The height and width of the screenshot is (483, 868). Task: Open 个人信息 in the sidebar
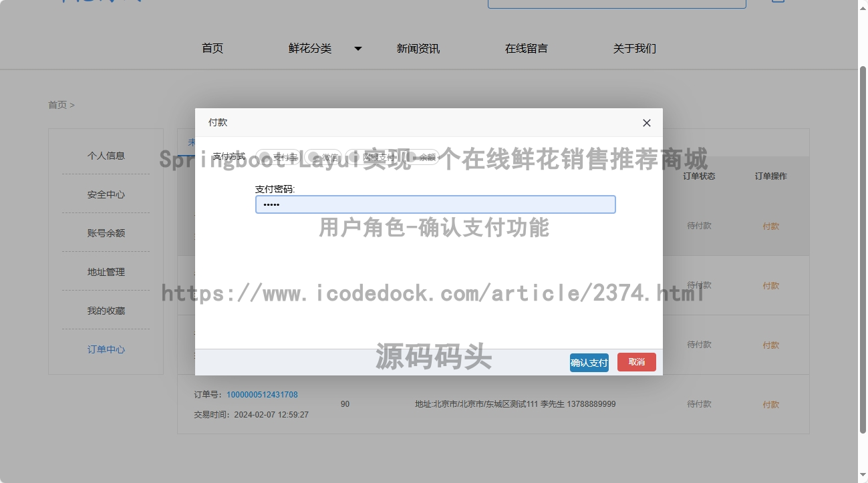[106, 156]
